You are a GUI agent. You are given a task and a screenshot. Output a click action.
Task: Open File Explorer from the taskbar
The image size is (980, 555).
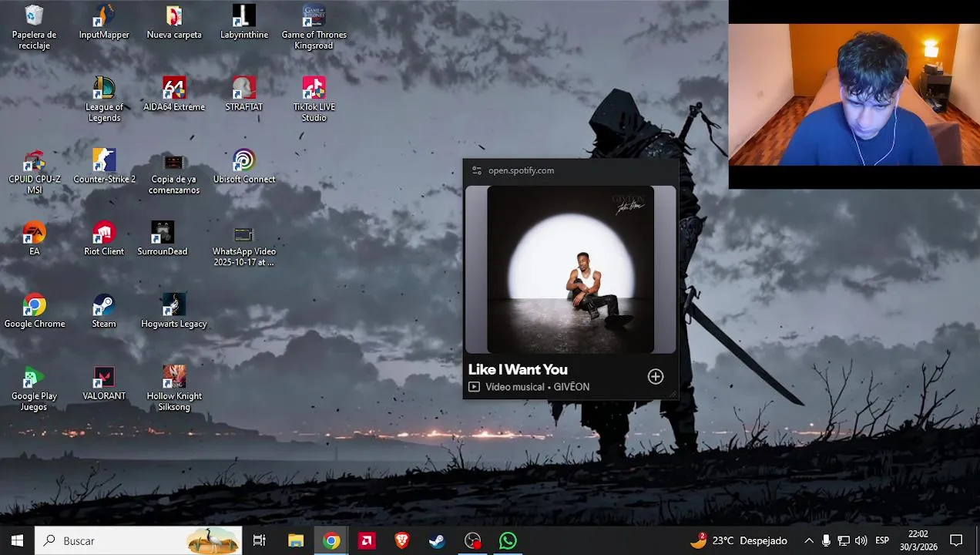[x=296, y=540]
